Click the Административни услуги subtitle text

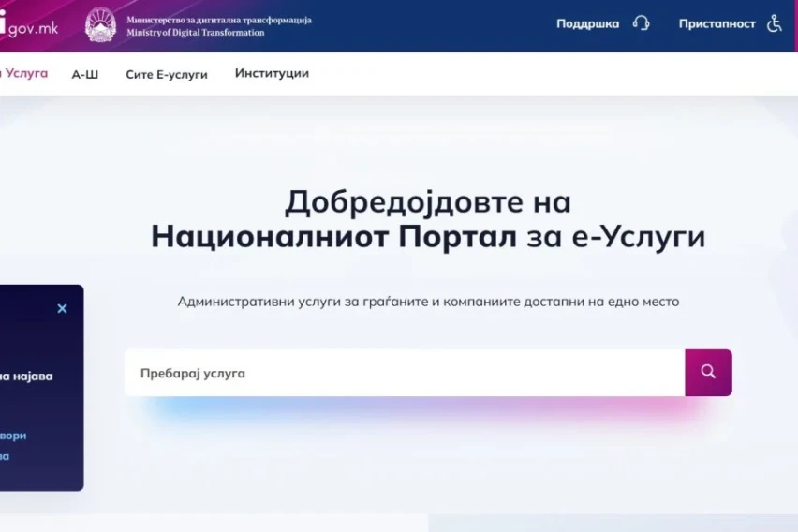tap(427, 302)
